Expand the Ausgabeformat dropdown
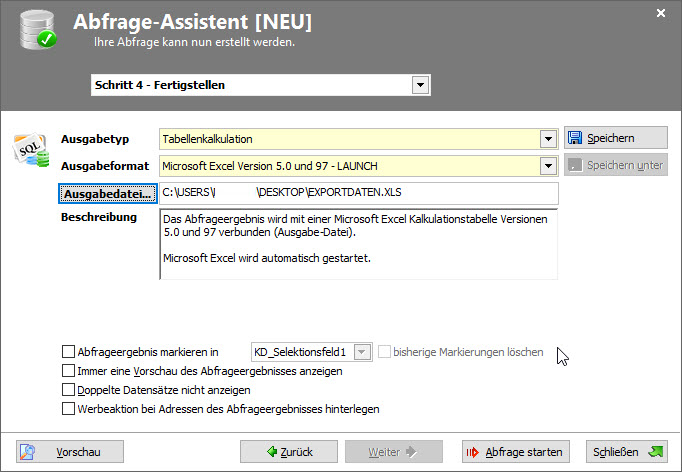Screen dimensions: 682x472 pos(547,166)
